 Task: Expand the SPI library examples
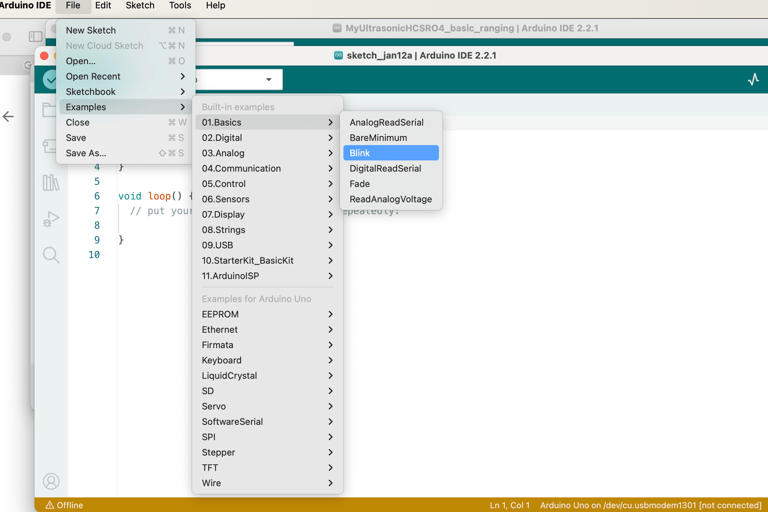point(267,437)
